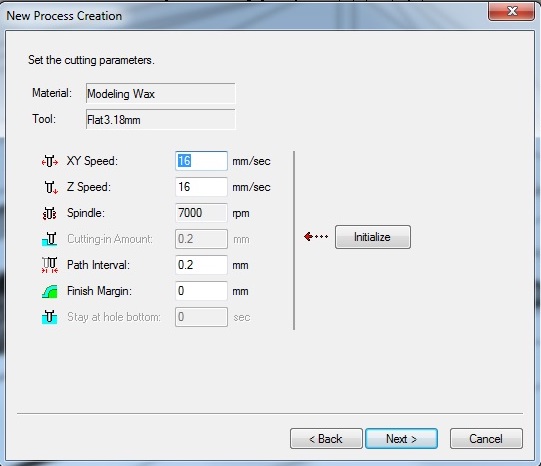This screenshot has height=466, width=541.
Task: Click the rpm unit label
Action: [x=241, y=214]
